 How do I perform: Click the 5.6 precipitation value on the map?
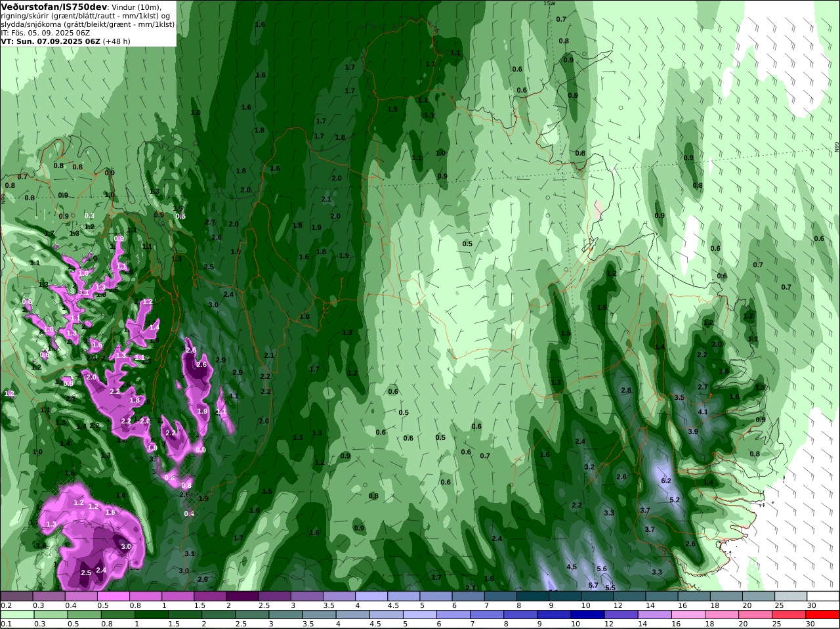click(x=602, y=569)
